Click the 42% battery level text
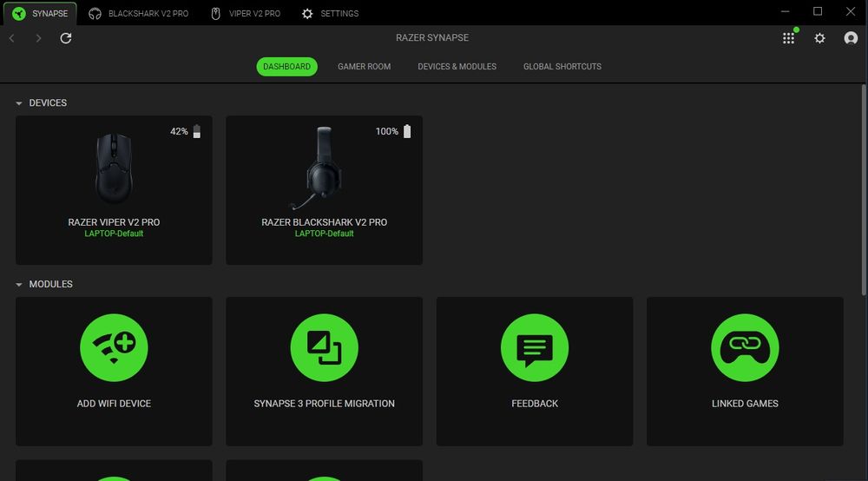Image resolution: width=868 pixels, height=481 pixels. [179, 131]
